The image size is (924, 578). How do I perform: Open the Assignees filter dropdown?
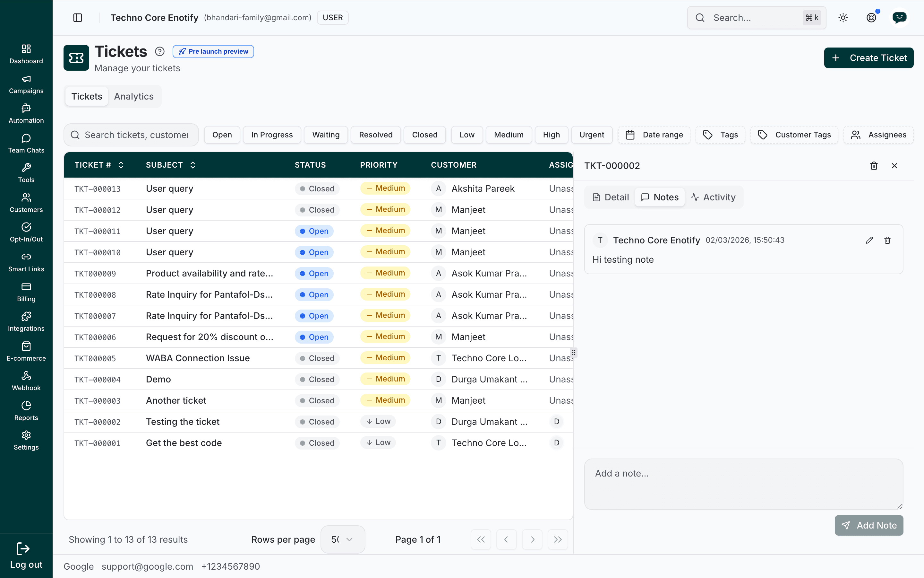[878, 135]
